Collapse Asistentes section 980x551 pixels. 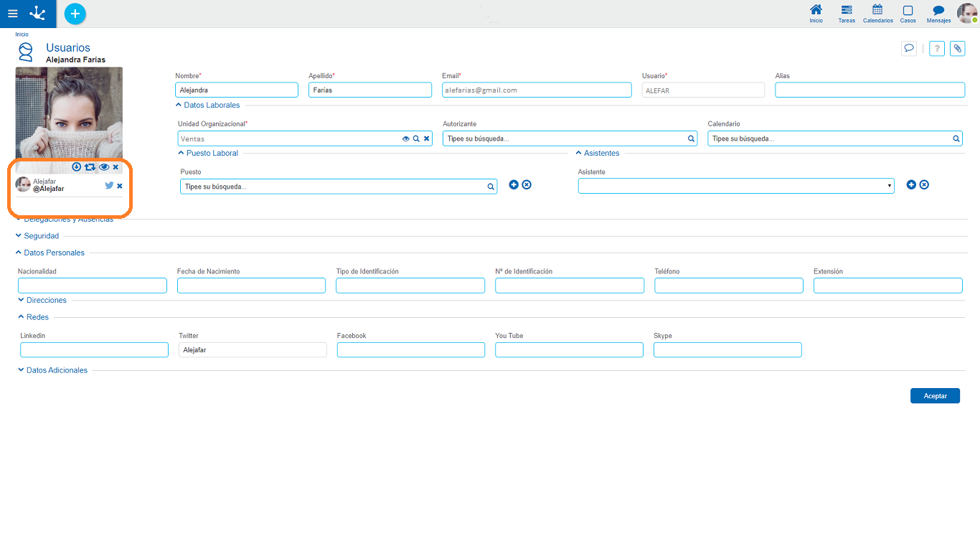[x=598, y=153]
